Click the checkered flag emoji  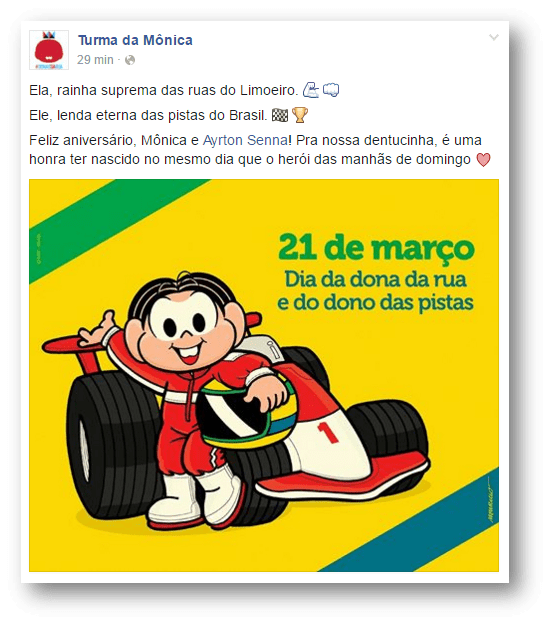[x=279, y=116]
